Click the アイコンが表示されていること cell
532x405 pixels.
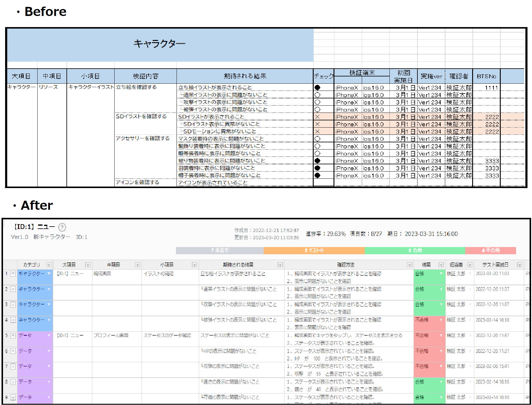245,183
